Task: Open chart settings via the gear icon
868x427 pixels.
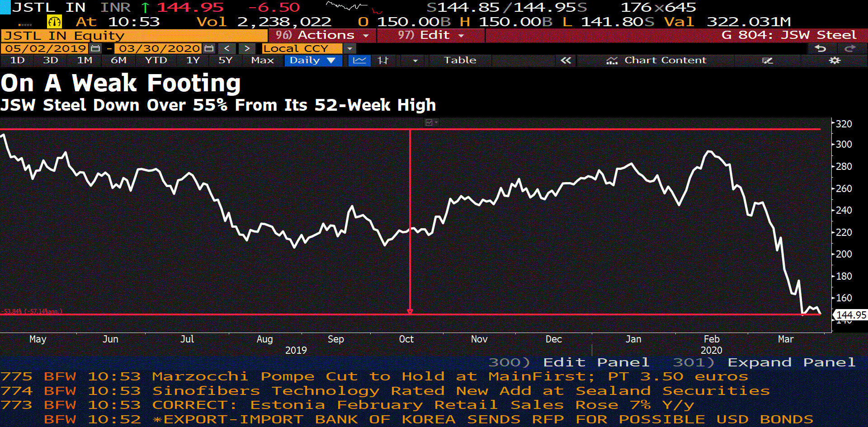Action: [835, 60]
